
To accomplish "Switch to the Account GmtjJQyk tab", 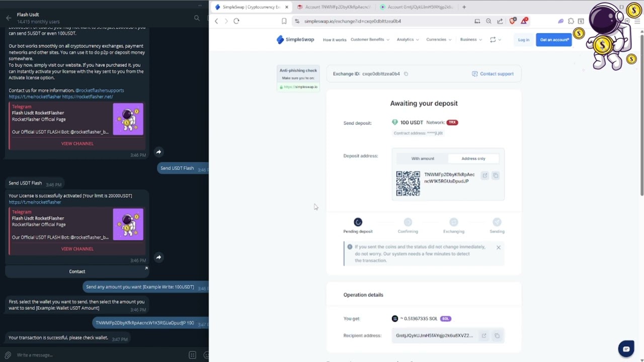I will point(417,7).
